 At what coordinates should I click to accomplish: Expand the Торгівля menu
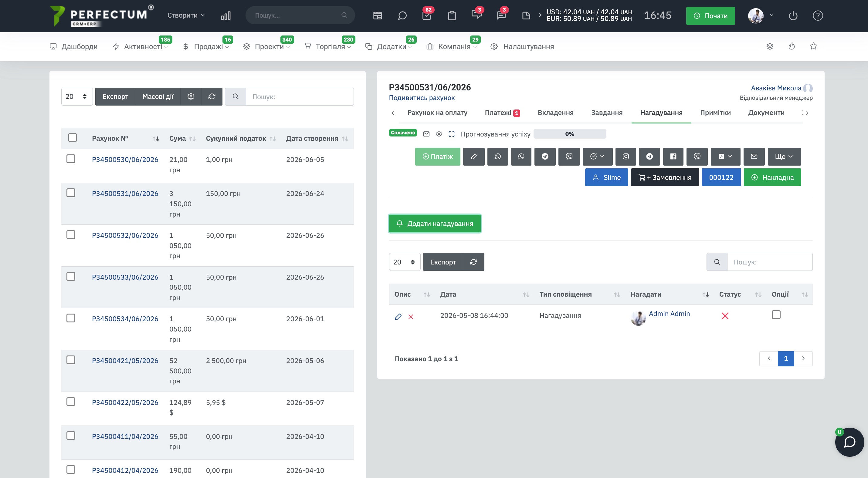click(x=328, y=46)
